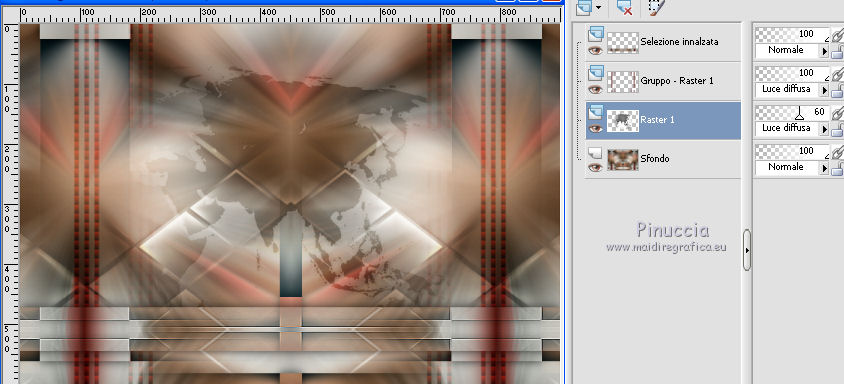Select the Sfondo layer name
844x384 pixels.
[x=655, y=159]
